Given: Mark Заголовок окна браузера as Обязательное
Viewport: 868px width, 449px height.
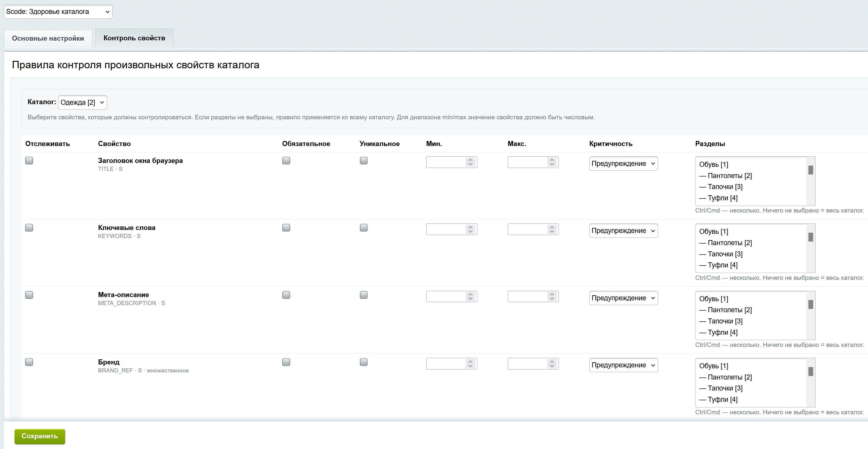Looking at the screenshot, I should point(286,161).
